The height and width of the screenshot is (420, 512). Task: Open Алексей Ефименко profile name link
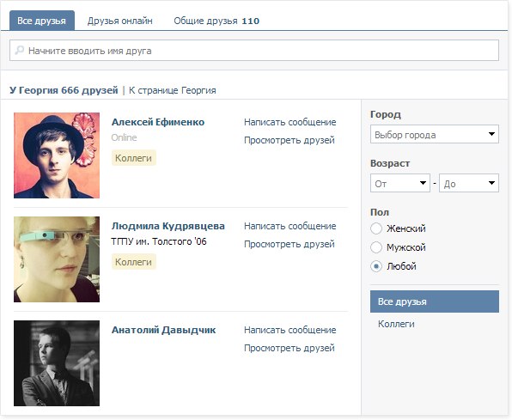158,122
